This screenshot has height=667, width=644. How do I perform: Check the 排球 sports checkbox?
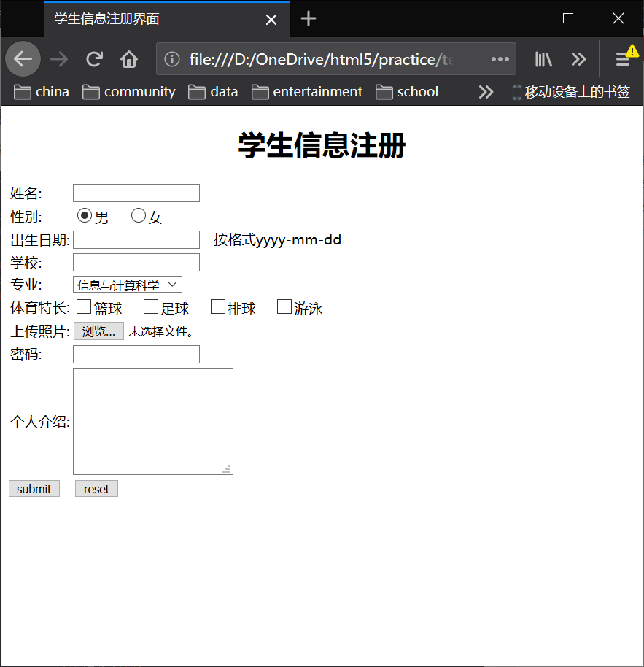click(217, 306)
